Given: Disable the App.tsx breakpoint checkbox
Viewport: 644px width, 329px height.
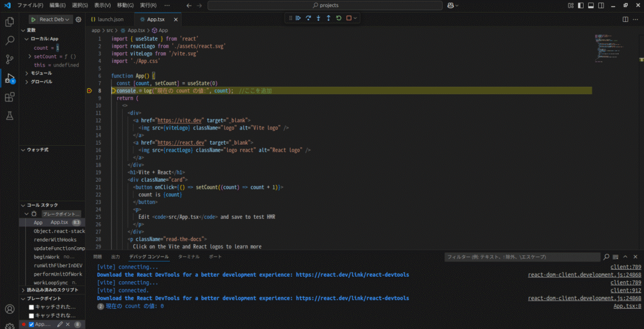Looking at the screenshot, I should (31, 325).
